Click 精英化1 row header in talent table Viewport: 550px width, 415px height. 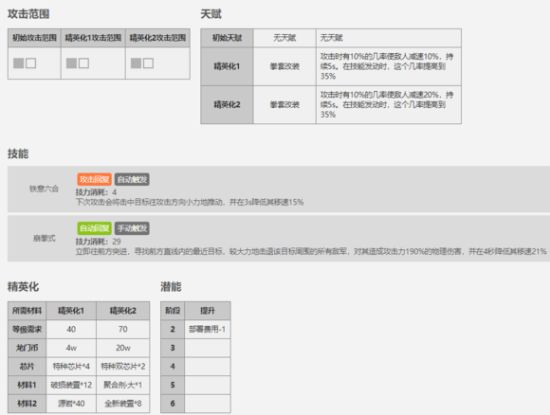227,66
